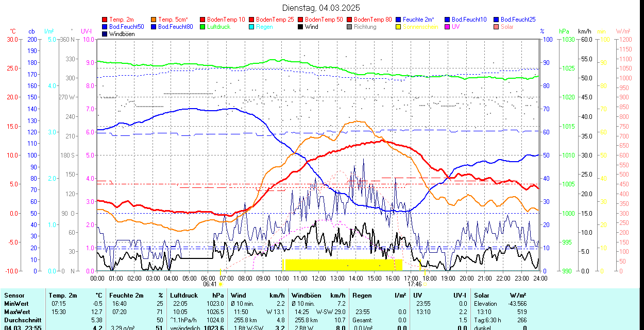
Task: Click the Feuchte 2m table column header
Action: pyautogui.click(x=126, y=296)
